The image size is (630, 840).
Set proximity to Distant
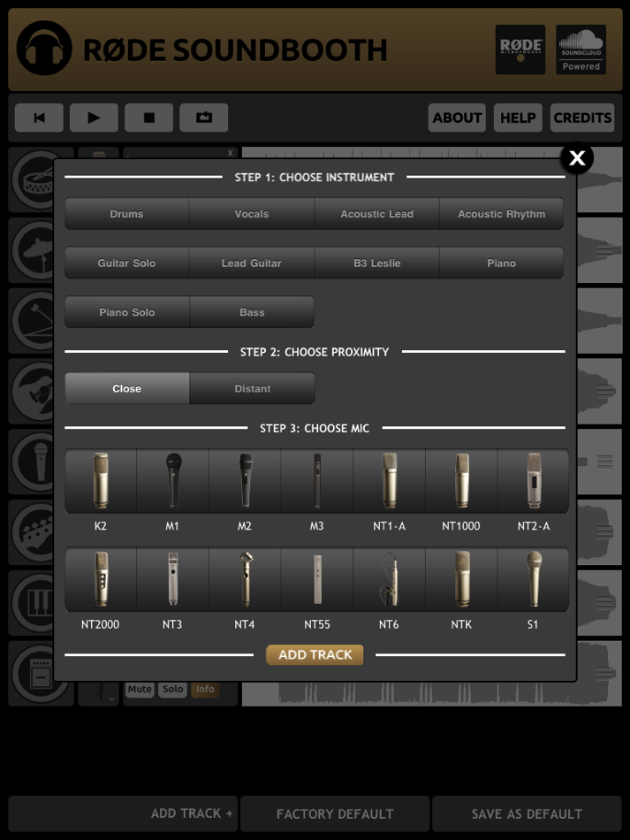252,388
